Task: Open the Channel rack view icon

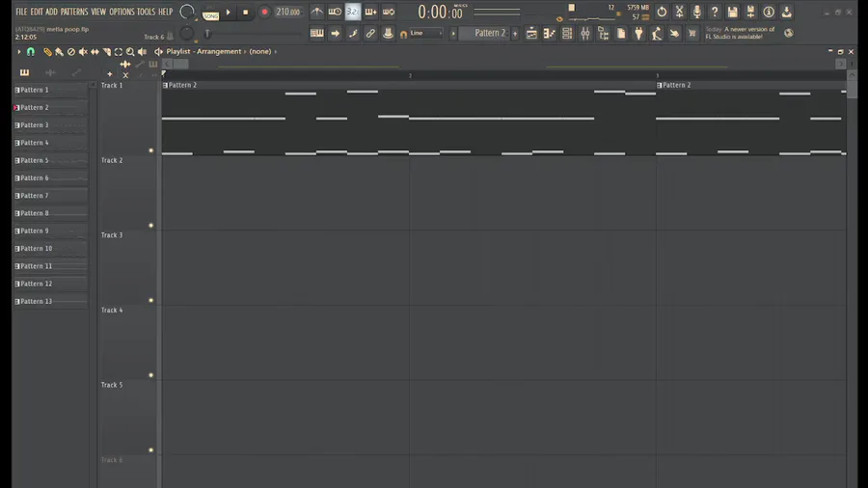Action: click(567, 34)
